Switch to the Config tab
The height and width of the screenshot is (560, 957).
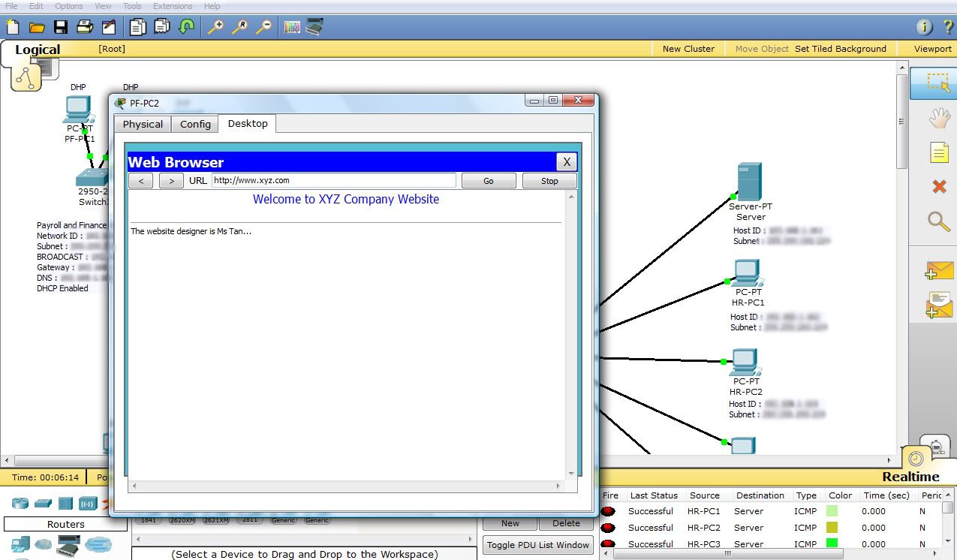pos(195,124)
